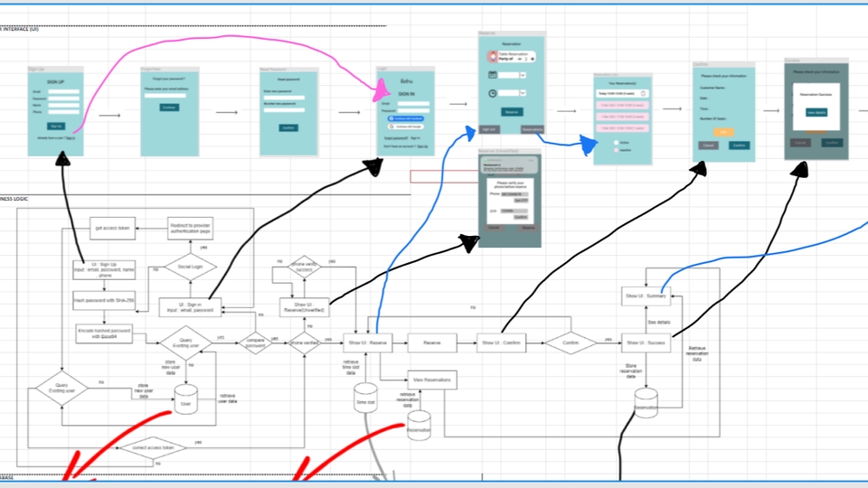
Task: Click the minus icon next to Party of
Action: [x=519, y=59]
